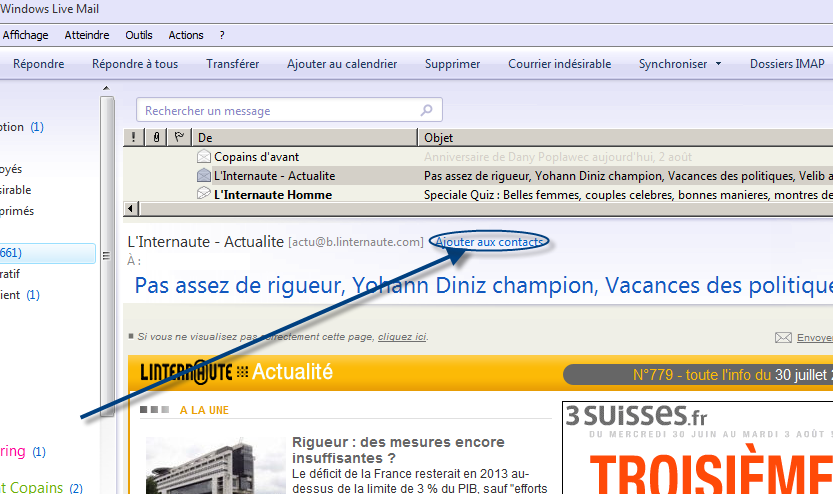Sort by priority exclamation column
This screenshot has height=494, width=833.
pos(133,138)
